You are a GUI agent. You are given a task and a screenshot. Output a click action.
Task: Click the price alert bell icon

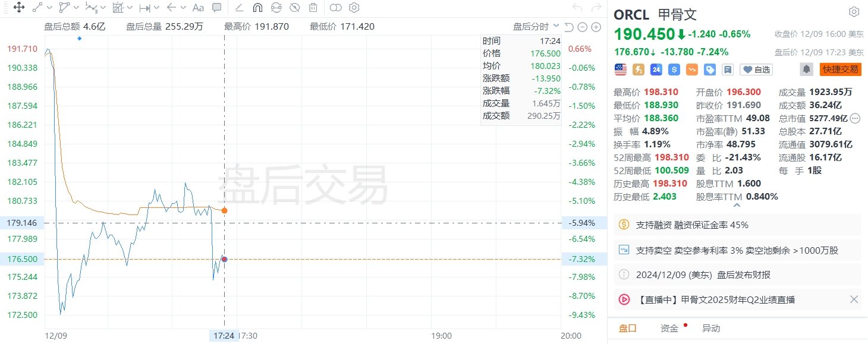click(x=807, y=70)
